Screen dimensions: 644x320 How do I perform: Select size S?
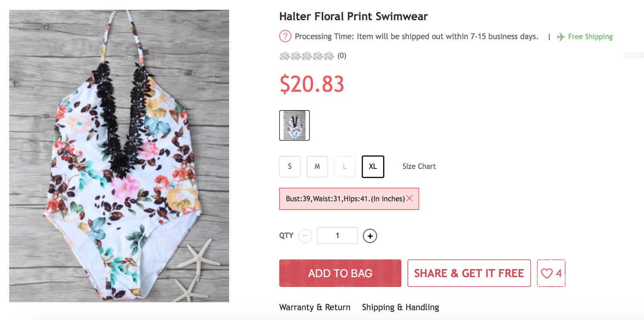pyautogui.click(x=290, y=166)
